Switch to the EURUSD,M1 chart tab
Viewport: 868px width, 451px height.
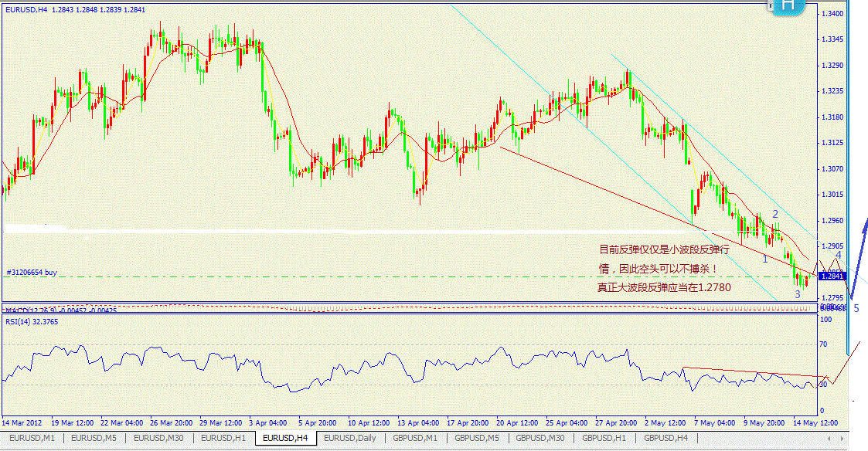pyautogui.click(x=32, y=439)
